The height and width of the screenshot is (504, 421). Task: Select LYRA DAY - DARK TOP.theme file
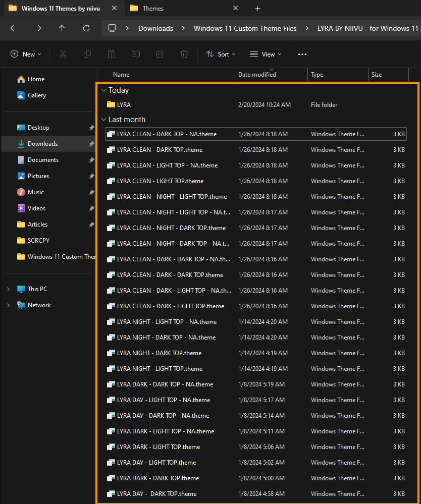pos(256,494)
